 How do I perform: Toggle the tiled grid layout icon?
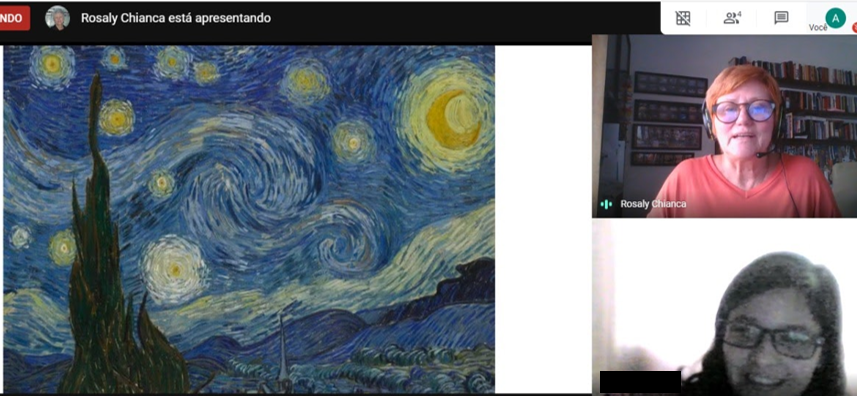coord(683,18)
